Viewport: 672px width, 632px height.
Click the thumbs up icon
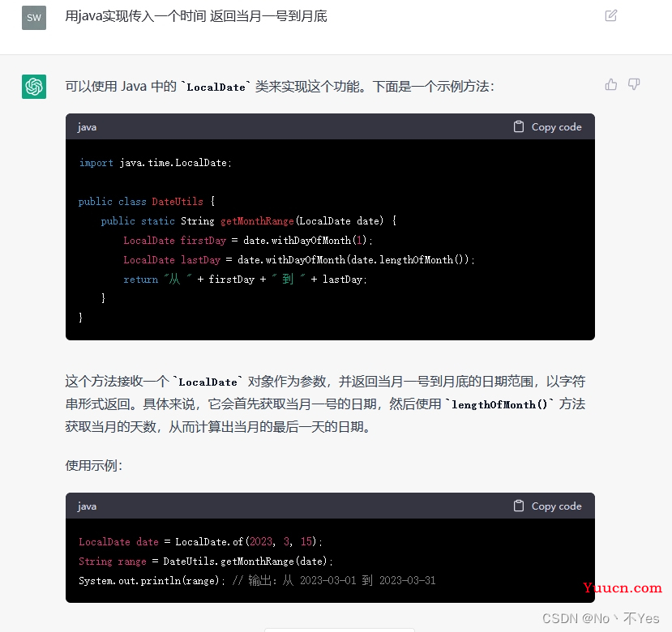coord(611,84)
